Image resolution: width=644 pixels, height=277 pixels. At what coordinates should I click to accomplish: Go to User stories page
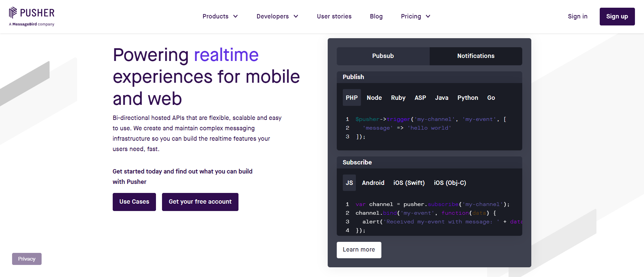[x=334, y=16]
